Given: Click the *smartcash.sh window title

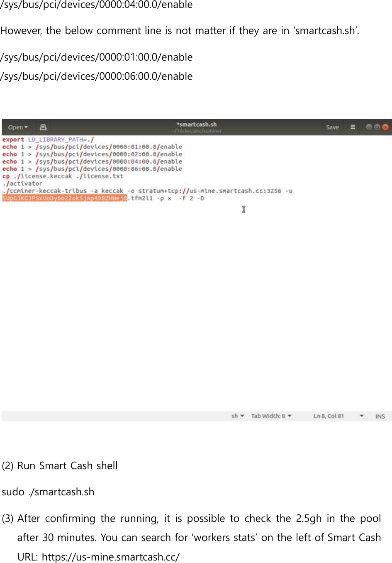Looking at the screenshot, I should (x=197, y=124).
